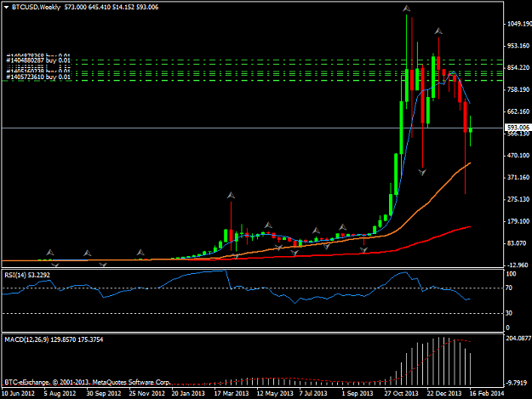The width and height of the screenshot is (532, 399).
Task: Click the 30 Sep 2012 date label
Action: click(x=104, y=393)
